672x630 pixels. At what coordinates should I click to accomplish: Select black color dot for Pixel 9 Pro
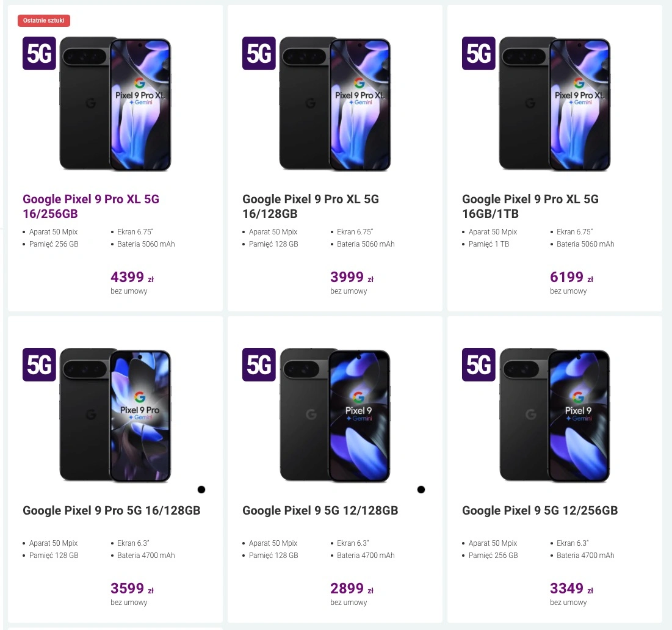click(x=201, y=490)
